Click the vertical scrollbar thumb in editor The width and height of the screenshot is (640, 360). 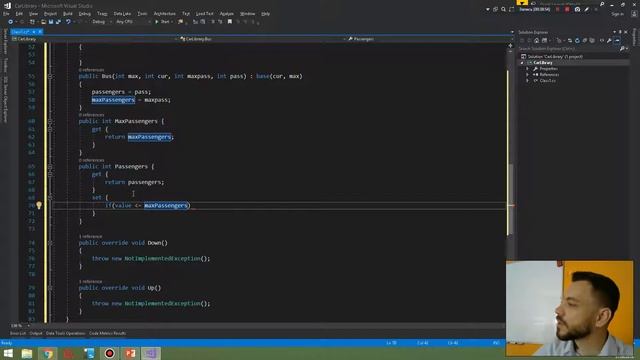pos(510,199)
